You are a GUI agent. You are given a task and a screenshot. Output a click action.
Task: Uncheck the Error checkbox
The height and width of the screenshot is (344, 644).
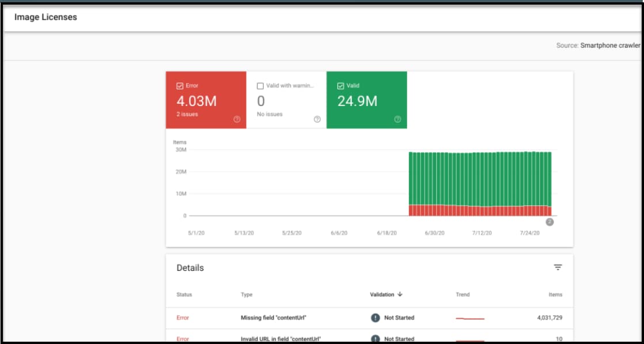(180, 86)
